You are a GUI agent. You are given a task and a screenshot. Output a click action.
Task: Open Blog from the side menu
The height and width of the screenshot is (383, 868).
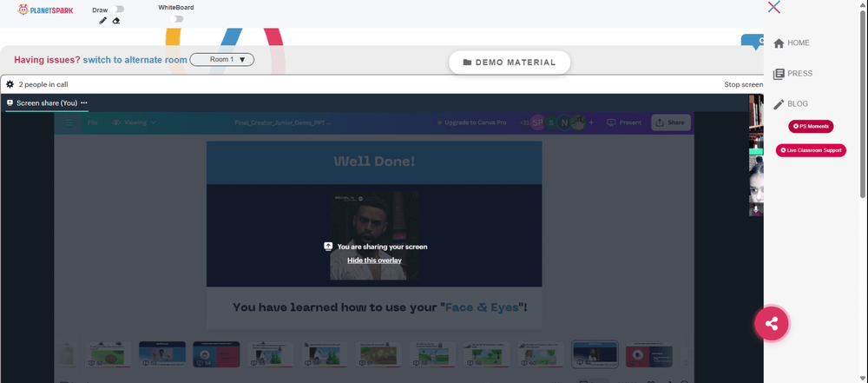tap(791, 103)
